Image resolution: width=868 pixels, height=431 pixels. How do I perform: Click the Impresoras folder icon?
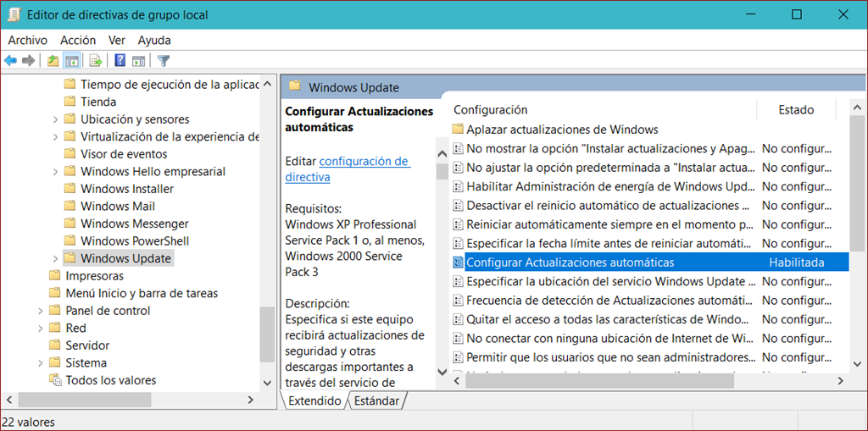click(x=54, y=275)
